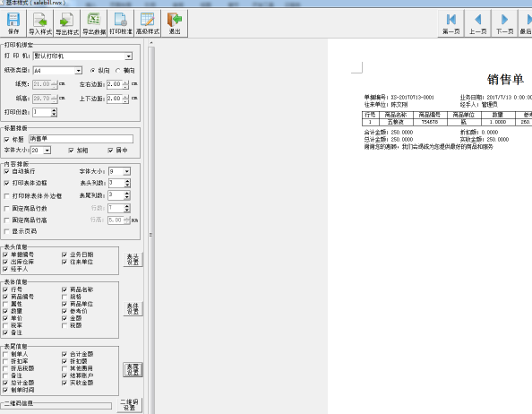The image size is (532, 414).
Task: Click the title text field 销售单
Action: pyautogui.click(x=81, y=139)
